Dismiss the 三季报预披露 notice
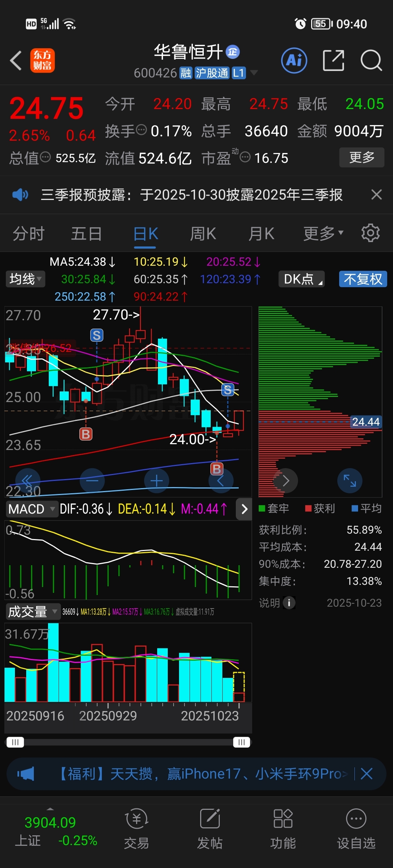 377,195
